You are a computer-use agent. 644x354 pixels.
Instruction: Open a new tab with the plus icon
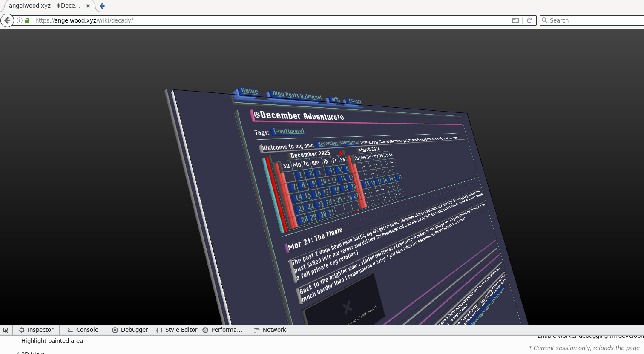pos(102,6)
